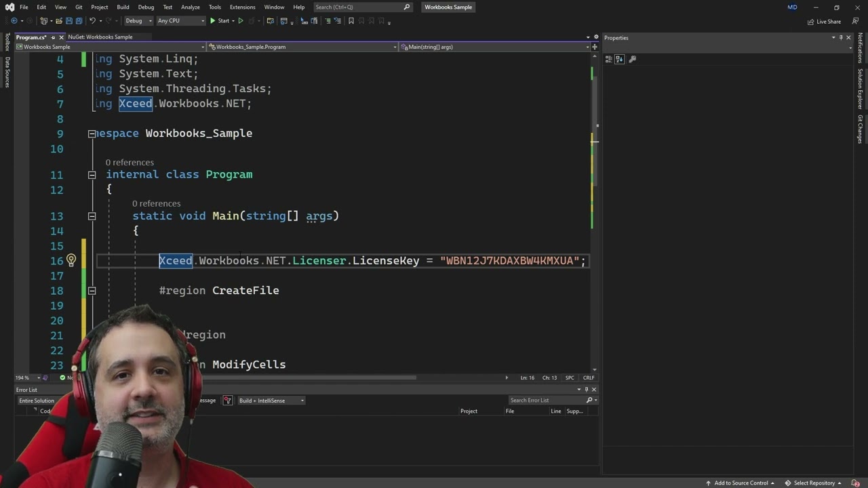
Task: Click the Find in Files toolbar icon
Action: (x=270, y=21)
